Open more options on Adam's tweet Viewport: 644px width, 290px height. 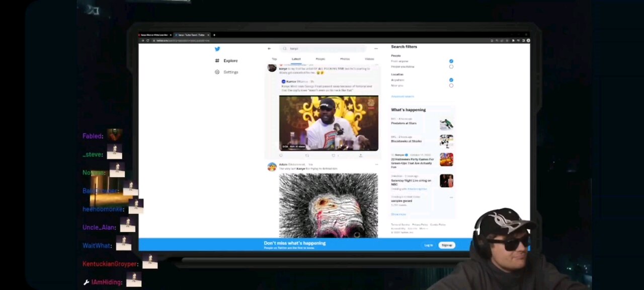pos(376,164)
